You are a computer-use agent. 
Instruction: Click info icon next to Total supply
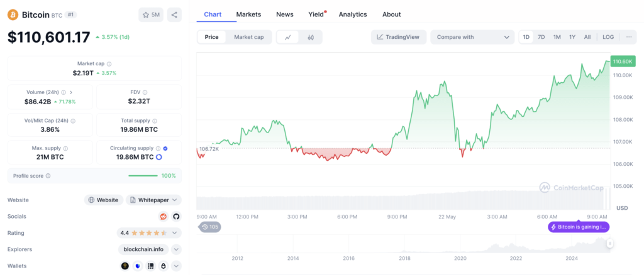[155, 121]
